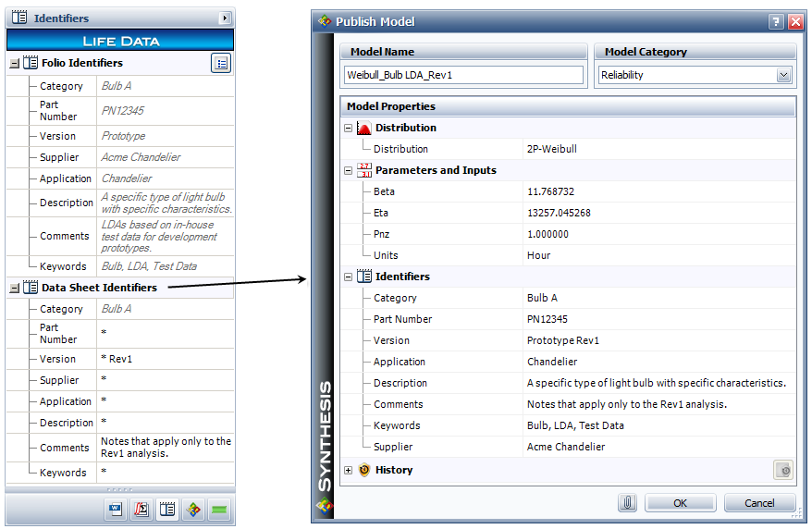Click the Cancel button
This screenshot has width=812, height=529.
(759, 503)
